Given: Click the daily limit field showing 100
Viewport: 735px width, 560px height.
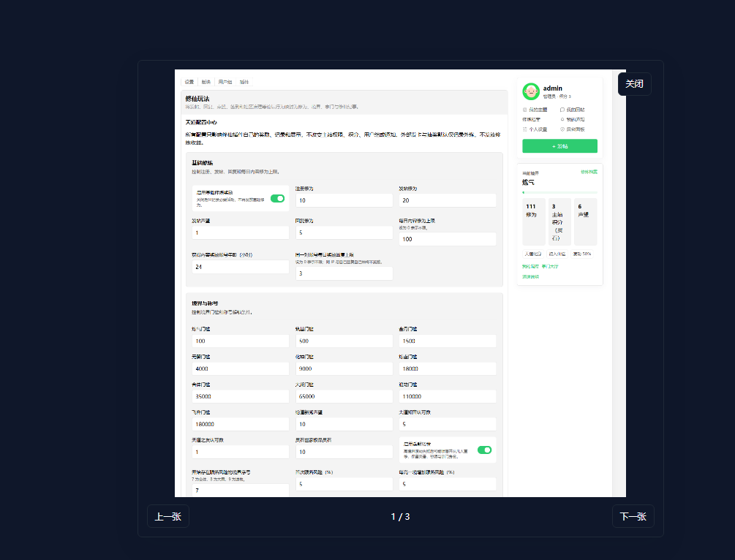Looking at the screenshot, I should [447, 239].
